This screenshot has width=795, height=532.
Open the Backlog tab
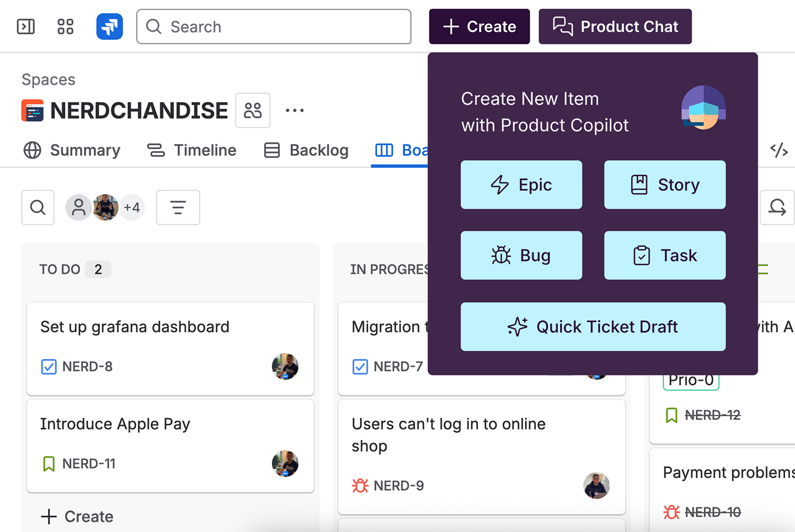tap(306, 150)
